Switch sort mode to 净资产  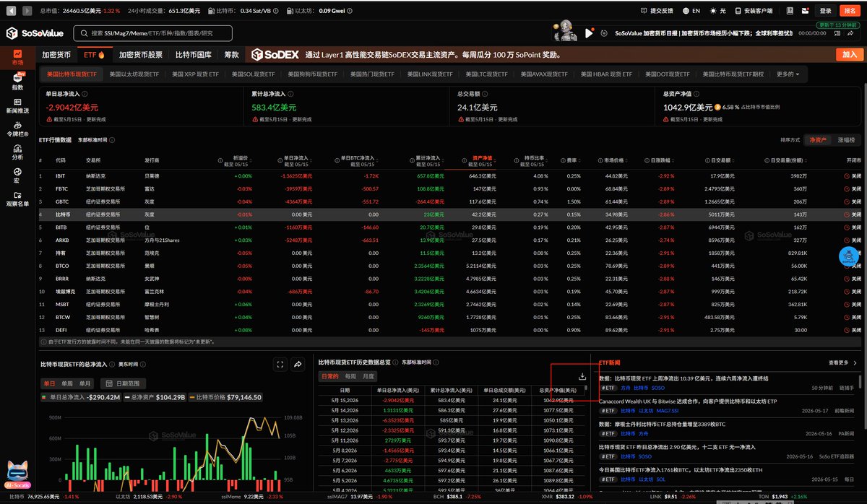coord(817,139)
